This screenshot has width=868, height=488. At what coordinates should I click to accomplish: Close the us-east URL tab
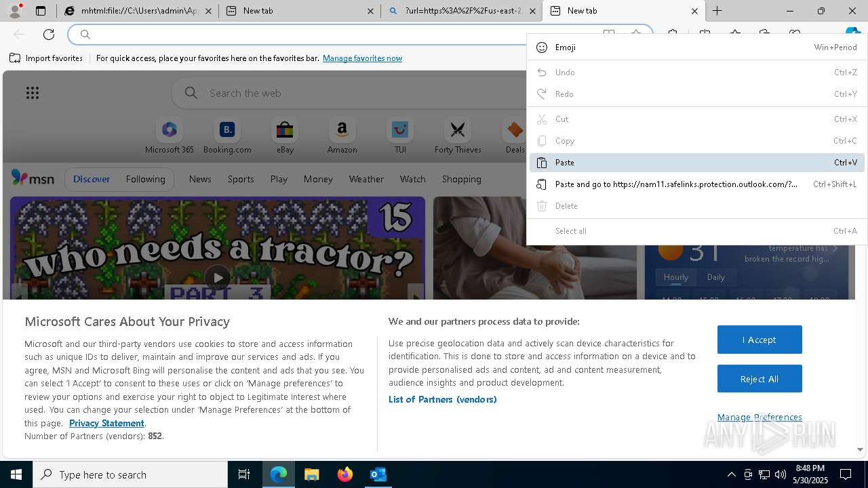532,11
